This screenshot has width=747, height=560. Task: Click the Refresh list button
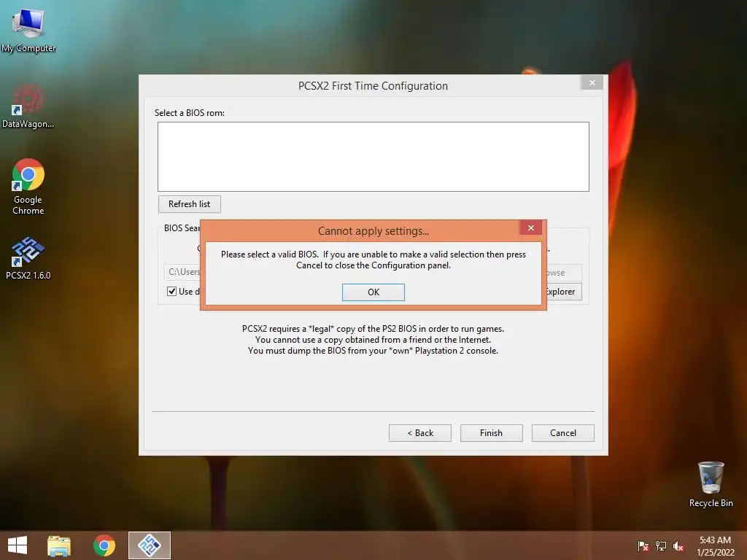pyautogui.click(x=189, y=204)
